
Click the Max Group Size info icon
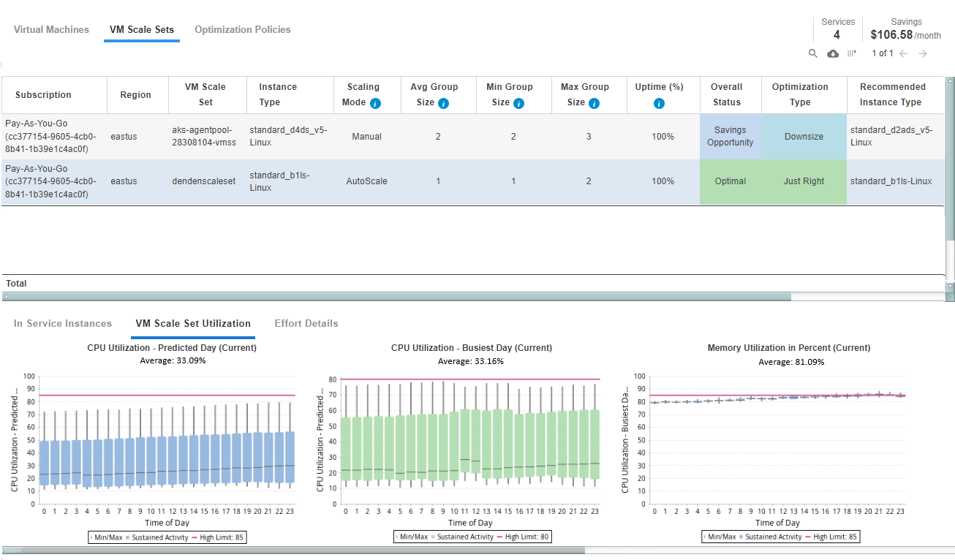point(594,103)
